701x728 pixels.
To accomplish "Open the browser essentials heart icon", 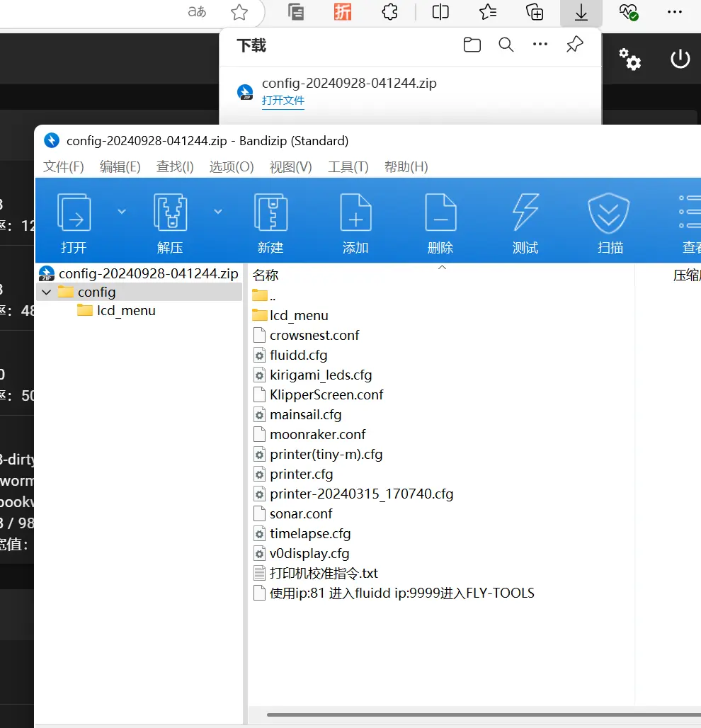I will 629,12.
